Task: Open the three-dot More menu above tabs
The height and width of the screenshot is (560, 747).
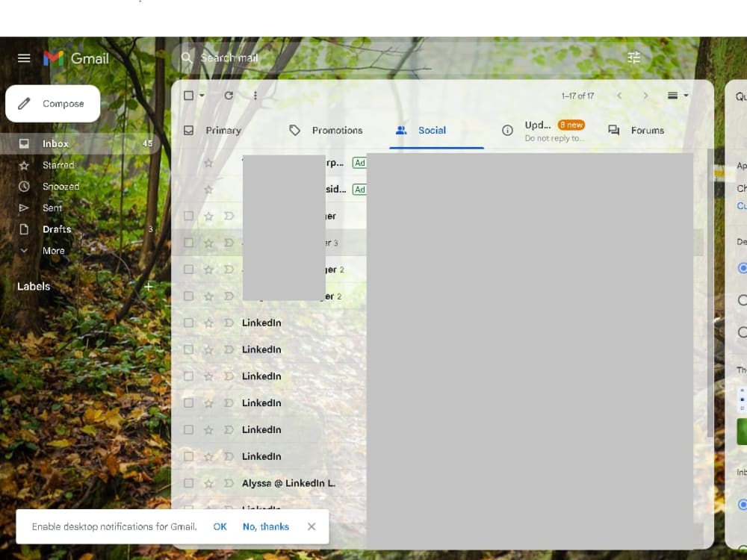Action: pos(255,96)
